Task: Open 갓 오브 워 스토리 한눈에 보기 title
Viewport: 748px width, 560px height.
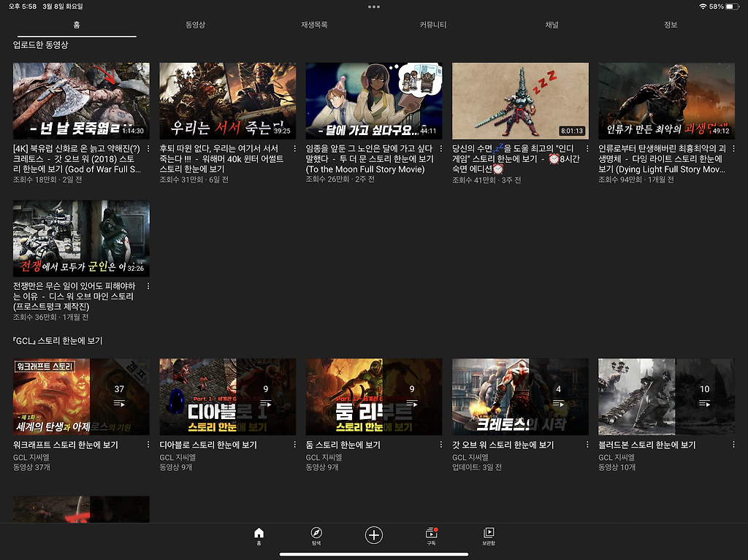Action: [503, 445]
